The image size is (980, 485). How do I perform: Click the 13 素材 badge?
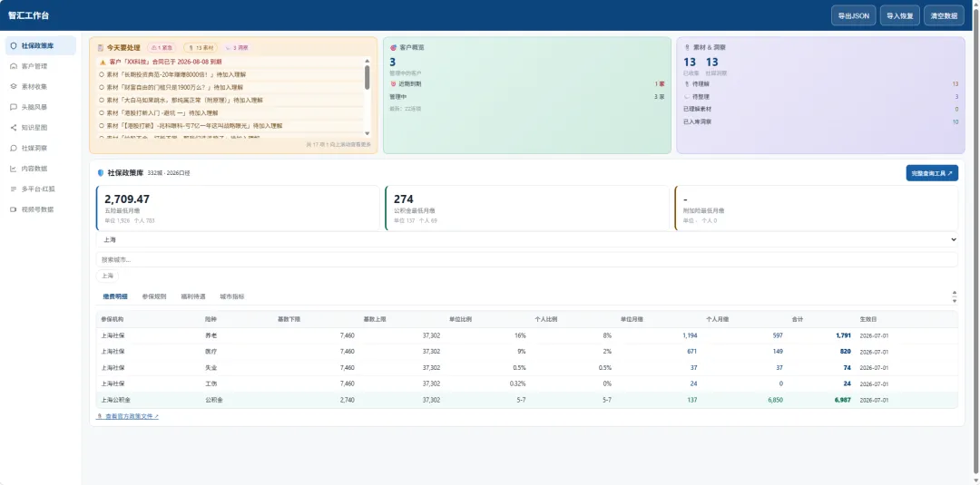coord(201,47)
